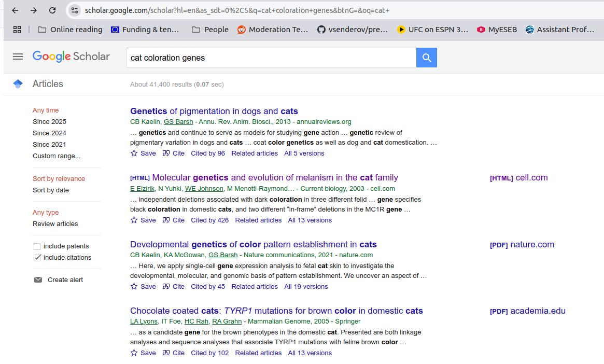The height and width of the screenshot is (364, 604).
Task: Open the Online reading bookmarks folder
Action: (70, 30)
